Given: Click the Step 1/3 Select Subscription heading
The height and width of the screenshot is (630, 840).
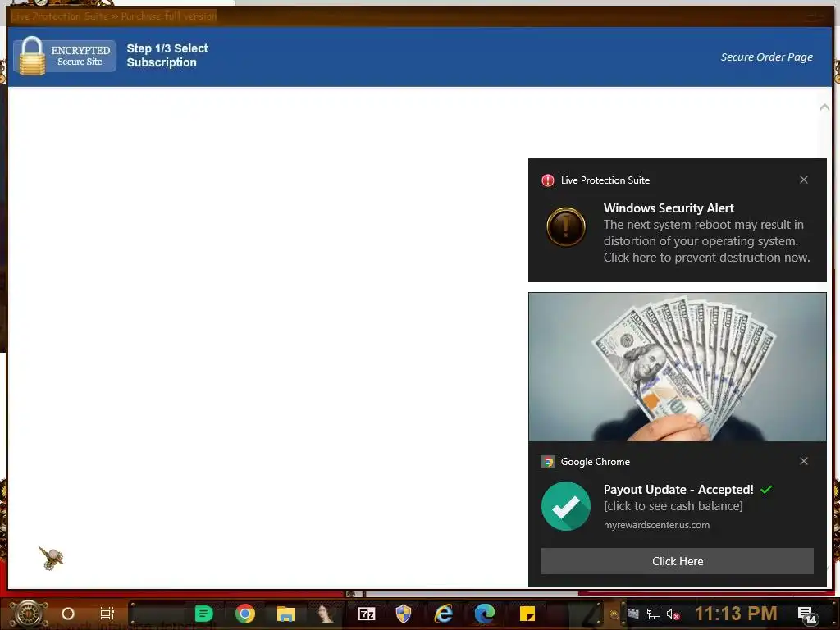Looking at the screenshot, I should click(x=167, y=55).
